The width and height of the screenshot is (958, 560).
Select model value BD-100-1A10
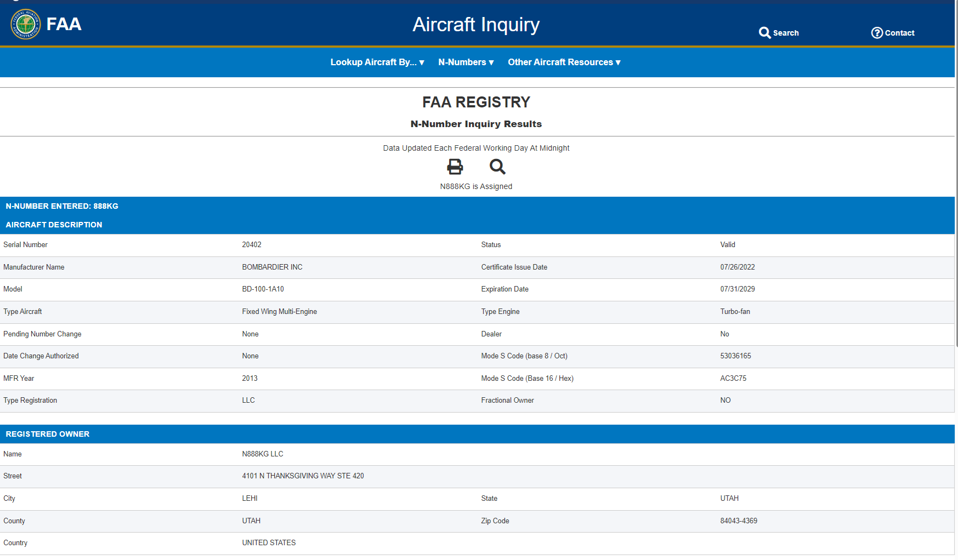click(263, 289)
